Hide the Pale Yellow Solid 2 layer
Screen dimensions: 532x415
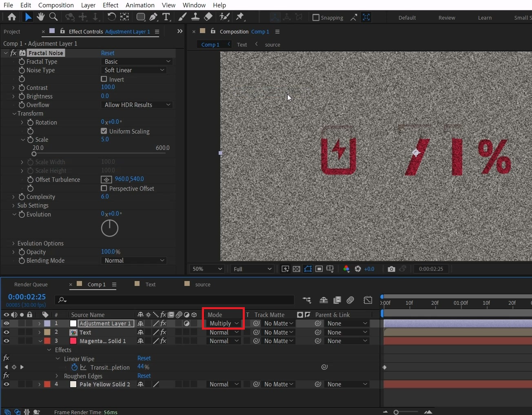pos(6,384)
